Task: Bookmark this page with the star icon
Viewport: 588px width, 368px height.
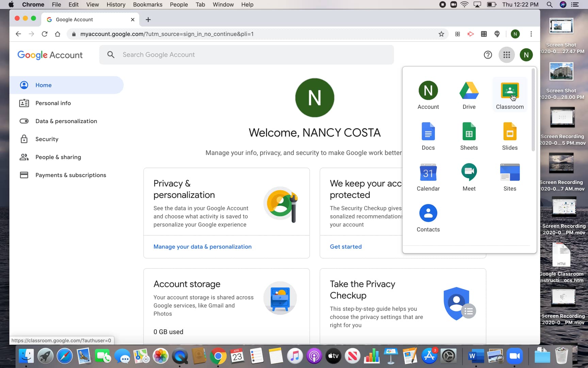Action: pos(441,34)
